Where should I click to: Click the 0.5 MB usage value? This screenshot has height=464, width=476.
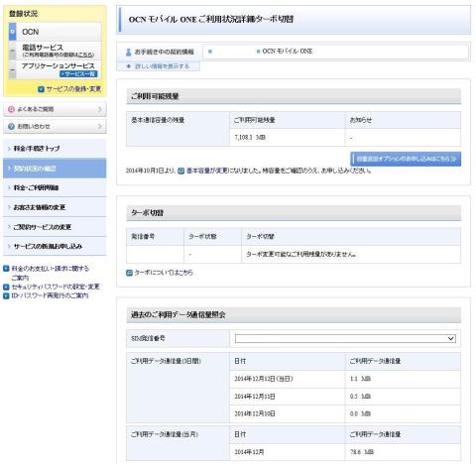pyautogui.click(x=360, y=397)
